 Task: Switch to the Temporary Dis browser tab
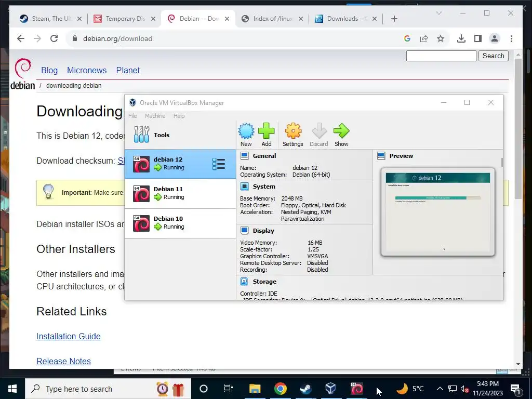point(125,19)
